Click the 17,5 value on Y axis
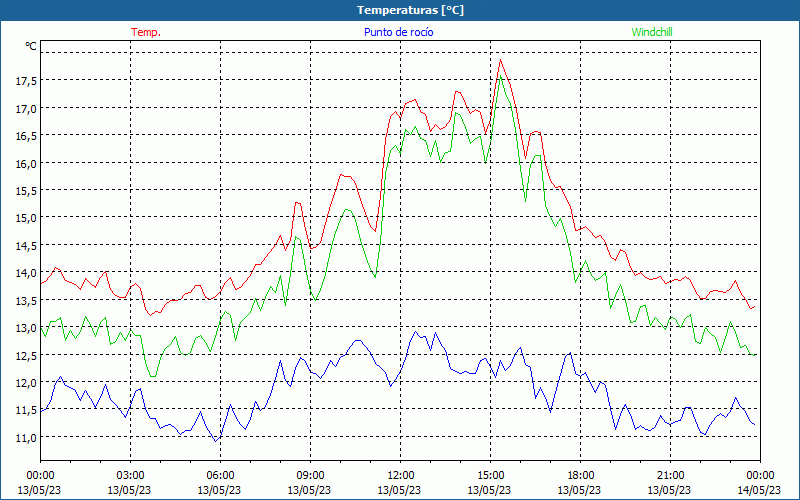This screenshot has width=800, height=500. (27, 81)
